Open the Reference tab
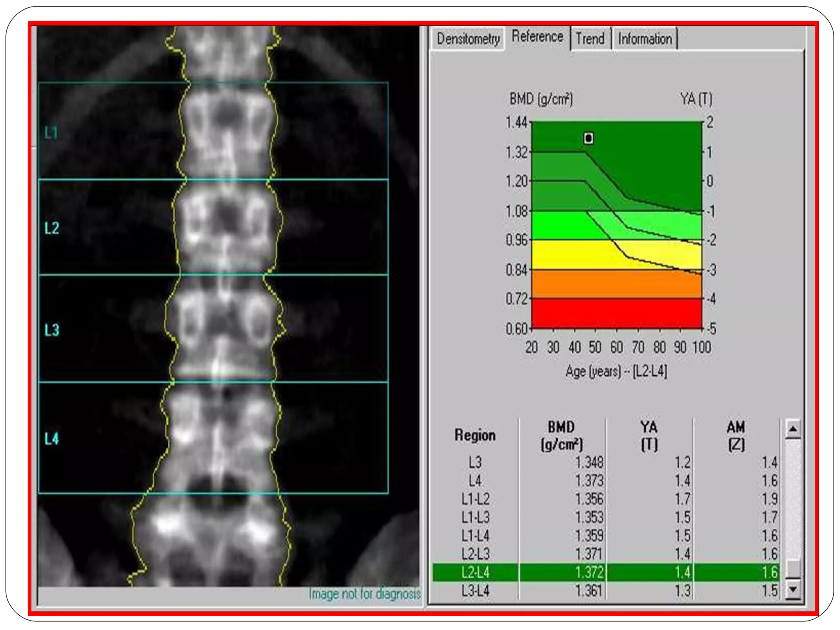The width and height of the screenshot is (840, 630). point(537,37)
